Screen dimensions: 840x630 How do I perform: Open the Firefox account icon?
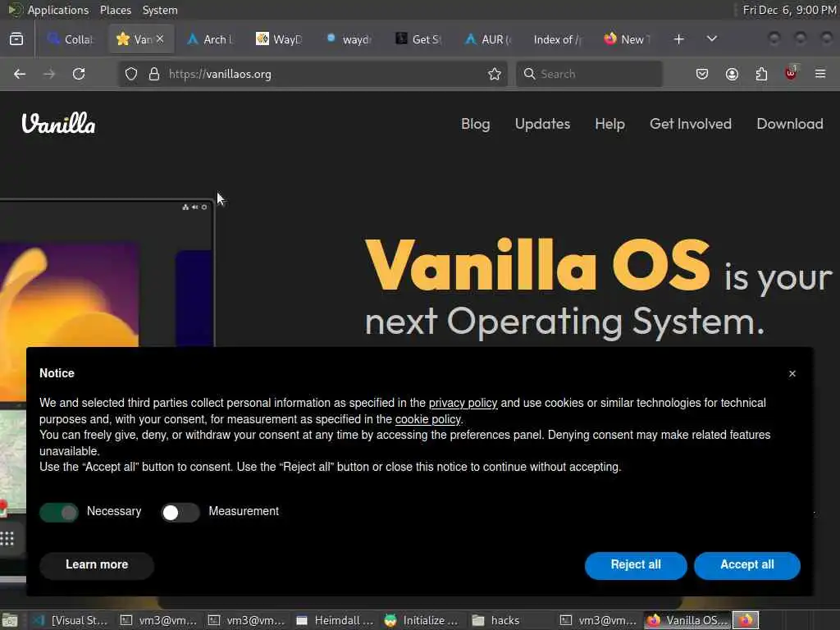tap(732, 74)
